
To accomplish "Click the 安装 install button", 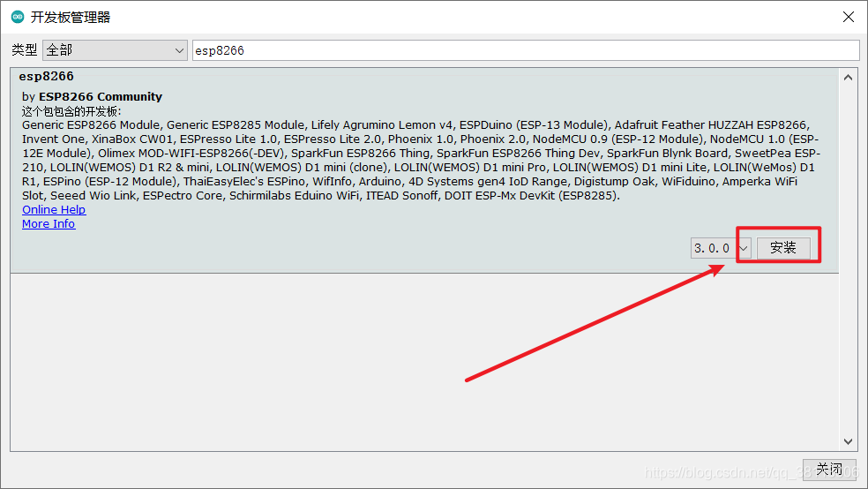I will (x=783, y=248).
